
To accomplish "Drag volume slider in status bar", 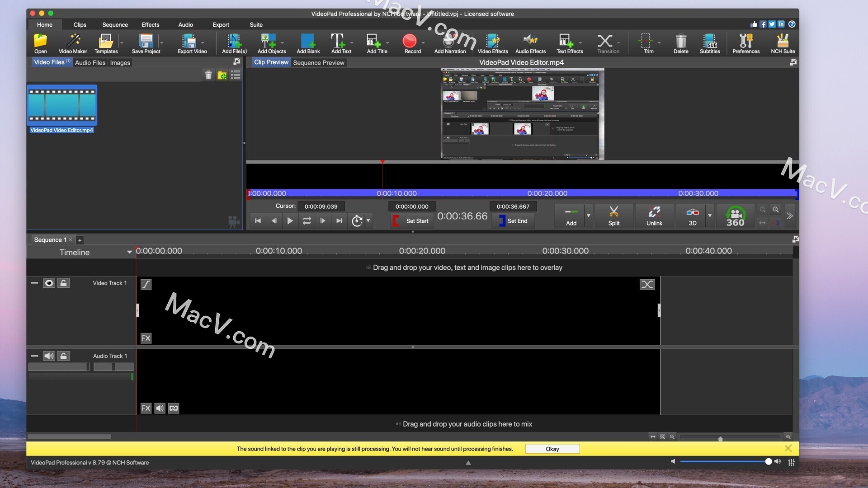I will click(766, 462).
